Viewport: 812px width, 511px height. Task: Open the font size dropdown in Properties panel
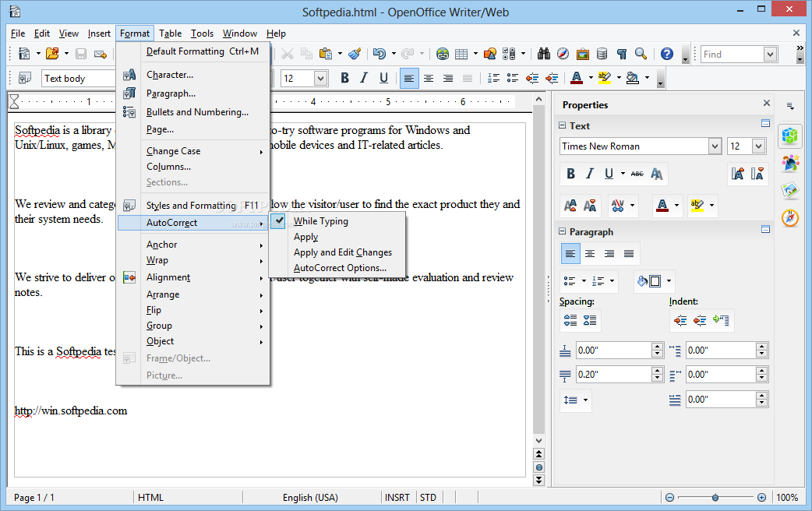tap(759, 146)
